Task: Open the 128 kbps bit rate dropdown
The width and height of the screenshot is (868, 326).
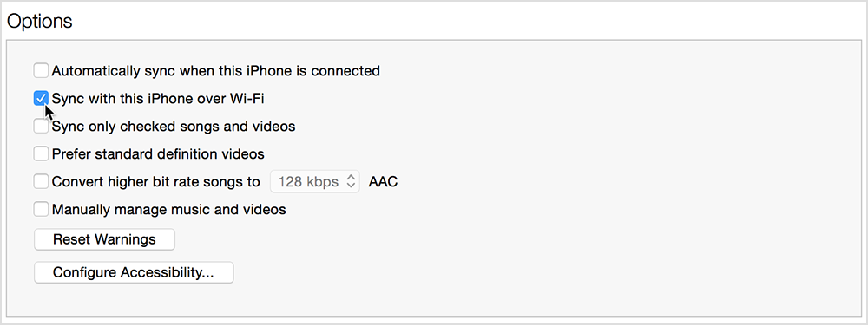Action: click(315, 182)
